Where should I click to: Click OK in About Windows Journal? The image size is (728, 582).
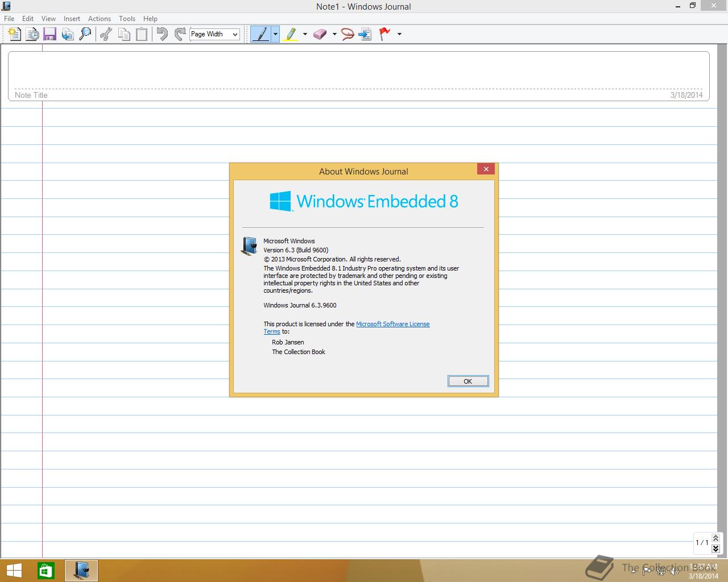click(468, 381)
